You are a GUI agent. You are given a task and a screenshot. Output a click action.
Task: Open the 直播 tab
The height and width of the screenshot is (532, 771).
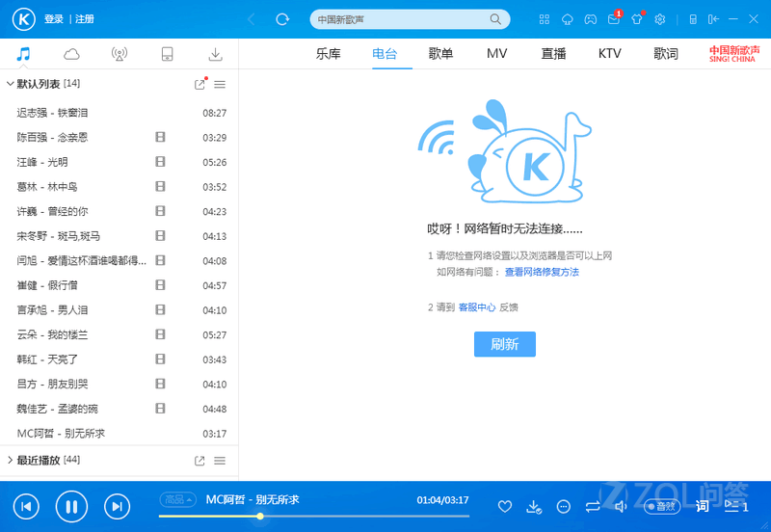(x=553, y=54)
